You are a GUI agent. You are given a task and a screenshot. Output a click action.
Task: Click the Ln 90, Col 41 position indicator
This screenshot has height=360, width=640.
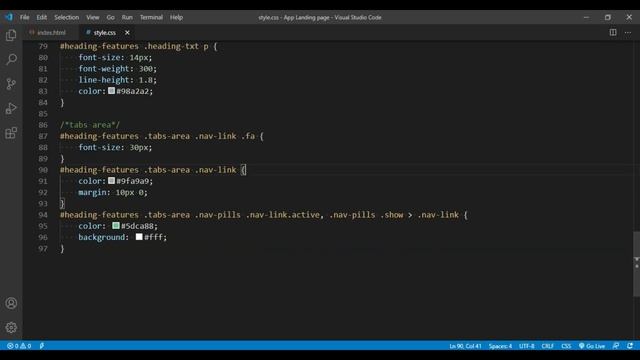(465, 346)
